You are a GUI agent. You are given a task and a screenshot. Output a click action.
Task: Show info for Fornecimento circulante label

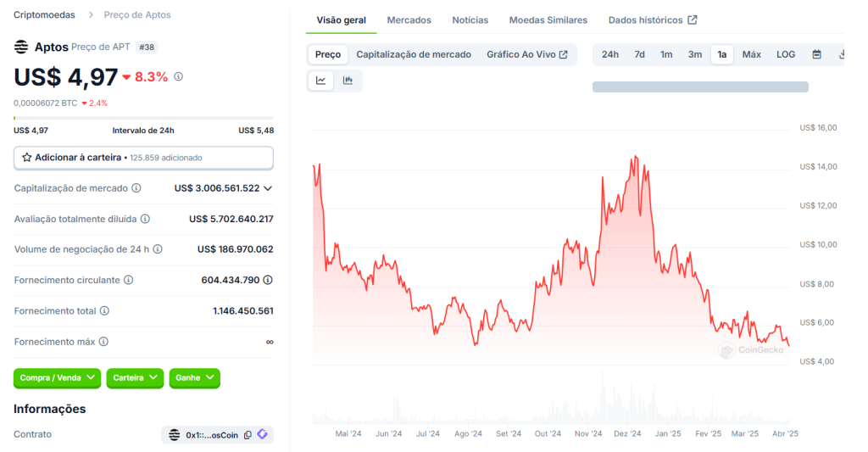coord(129,280)
